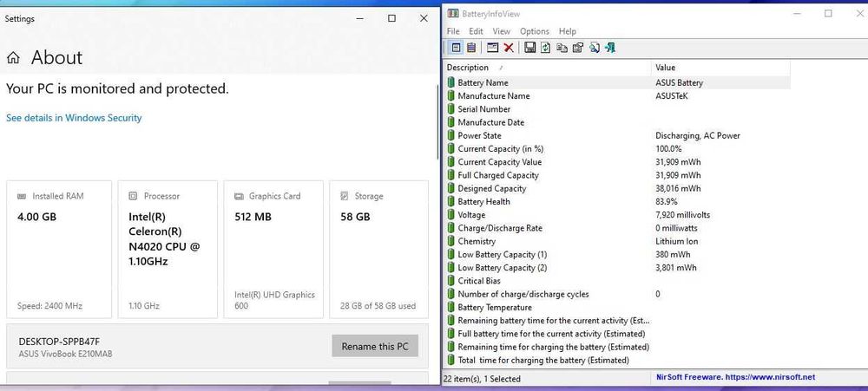Click the battery icon beside Battery Health
868x391 pixels.
pos(450,202)
